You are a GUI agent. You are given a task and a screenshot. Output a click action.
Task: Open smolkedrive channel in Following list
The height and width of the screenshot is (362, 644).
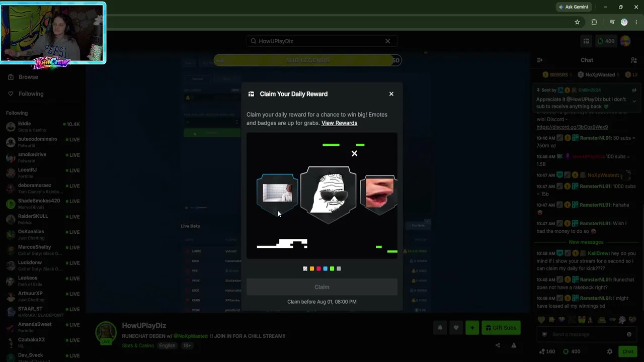[43, 158]
